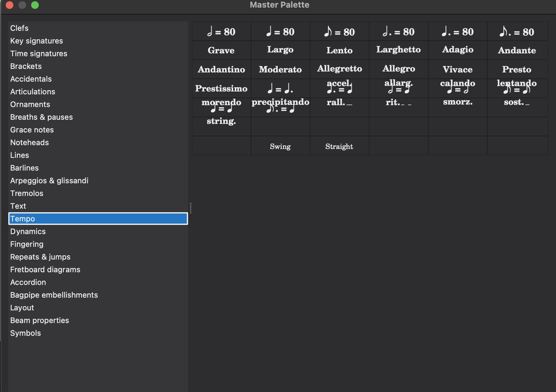Select the half note = 80 tempo marking
This screenshot has width=556, height=392.
221,31
